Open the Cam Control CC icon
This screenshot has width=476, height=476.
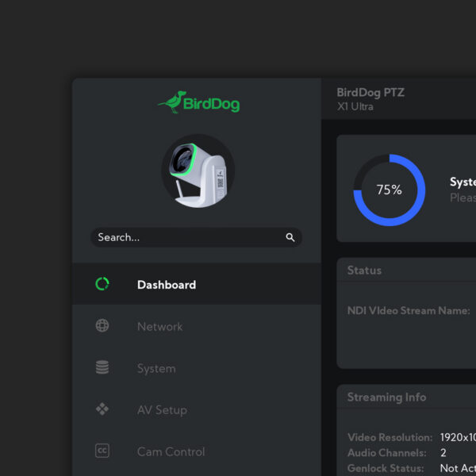pyautogui.click(x=102, y=451)
